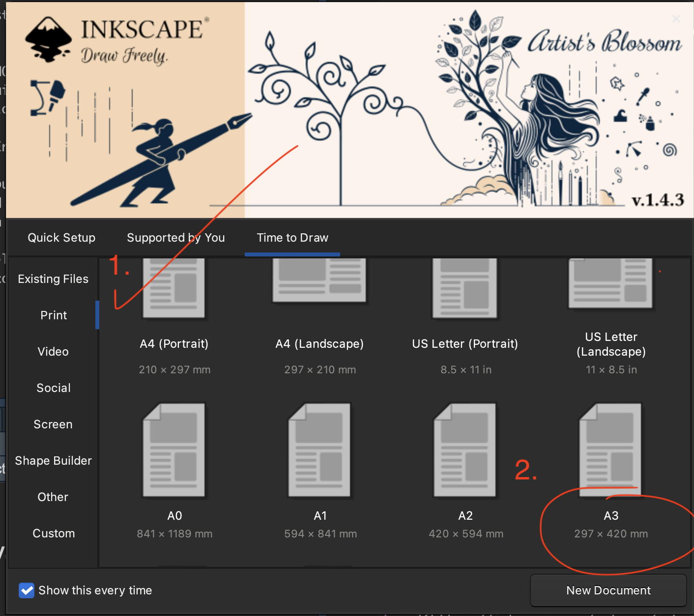The height and width of the screenshot is (616, 694).
Task: Close the Inkscape welcome dialog
Action: click(x=676, y=19)
